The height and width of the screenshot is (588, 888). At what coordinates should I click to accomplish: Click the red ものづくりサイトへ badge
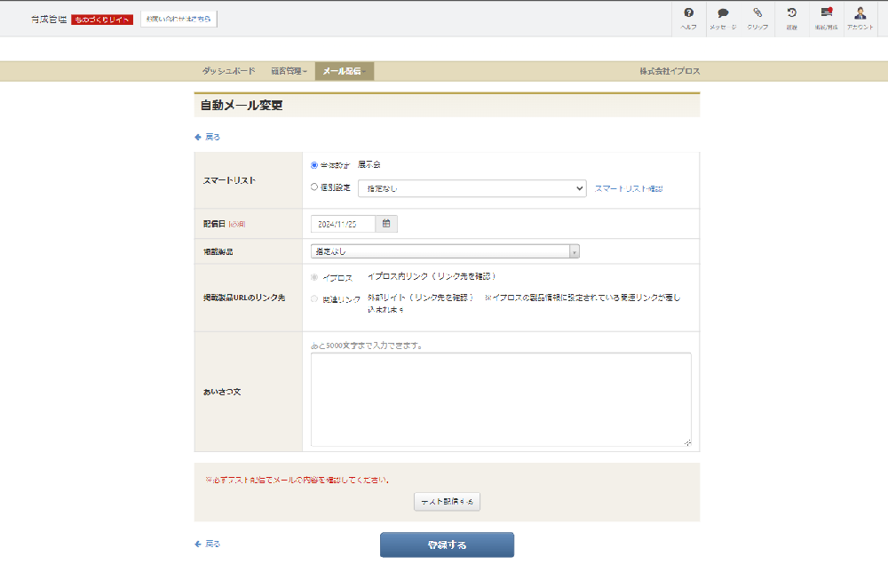coord(102,20)
